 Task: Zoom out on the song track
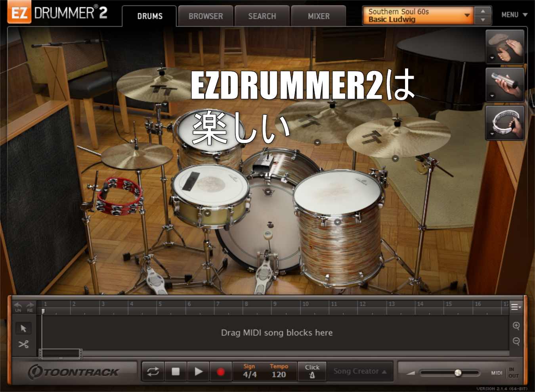tap(516, 341)
